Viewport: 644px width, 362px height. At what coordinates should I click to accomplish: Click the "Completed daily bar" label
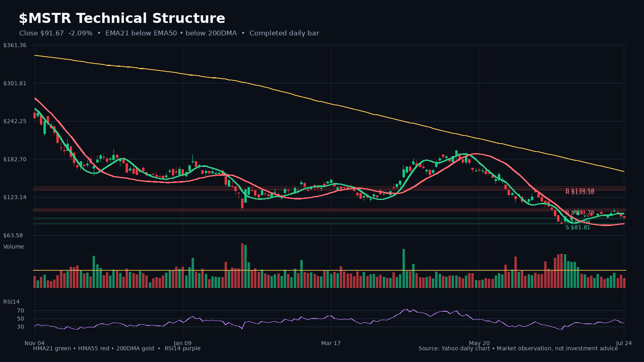(284, 33)
